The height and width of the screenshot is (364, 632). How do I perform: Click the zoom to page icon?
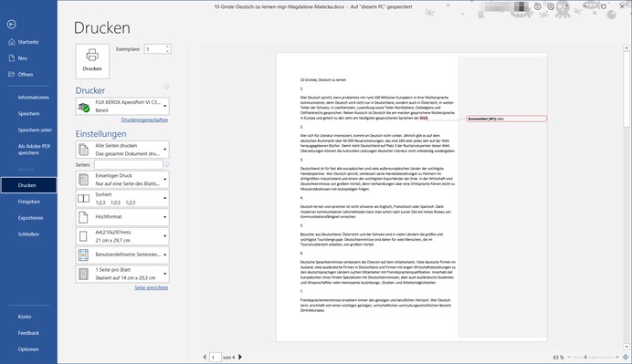[x=626, y=357]
